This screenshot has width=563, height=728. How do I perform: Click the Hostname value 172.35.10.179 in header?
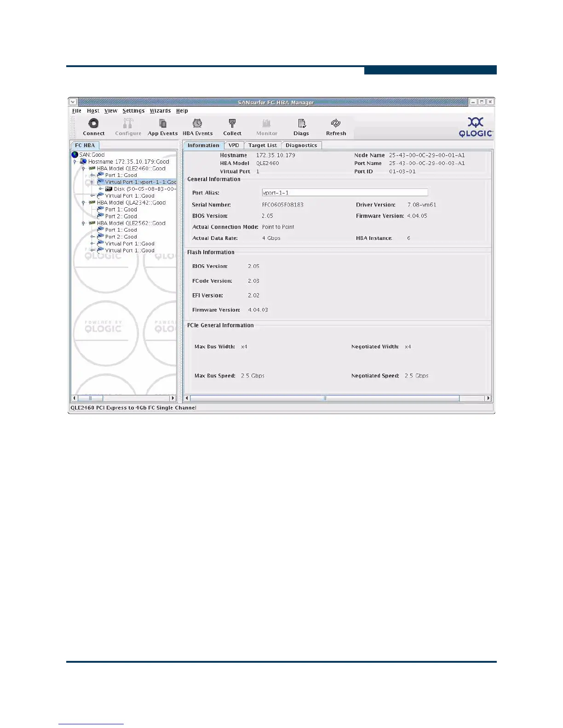pyautogui.click(x=276, y=155)
